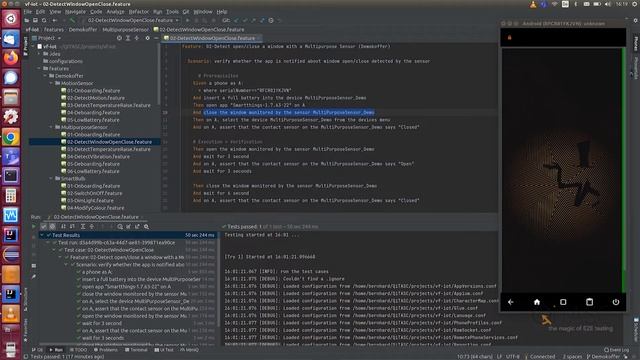The image size is (640, 360).
Task: Toggle Show Ignored tests button
Action: (52, 227)
